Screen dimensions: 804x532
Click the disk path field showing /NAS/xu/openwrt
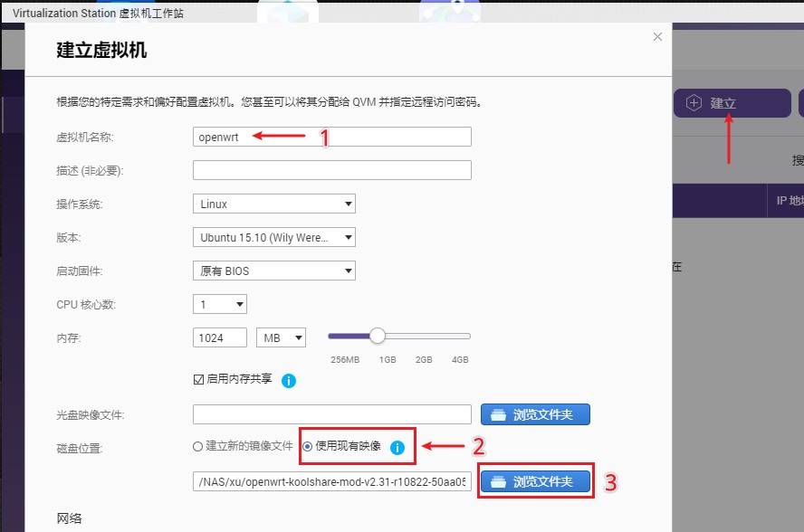coord(330,481)
